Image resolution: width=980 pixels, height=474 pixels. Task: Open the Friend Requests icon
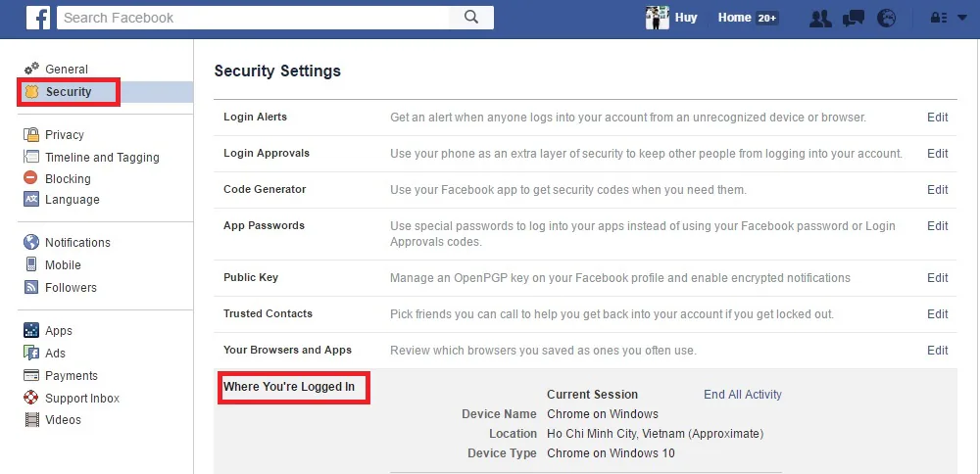pyautogui.click(x=820, y=18)
